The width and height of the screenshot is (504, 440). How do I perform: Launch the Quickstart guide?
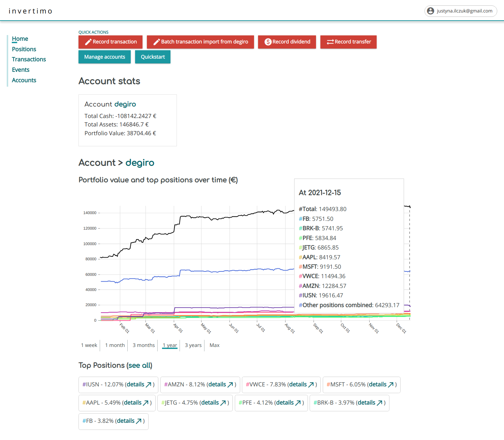[153, 57]
